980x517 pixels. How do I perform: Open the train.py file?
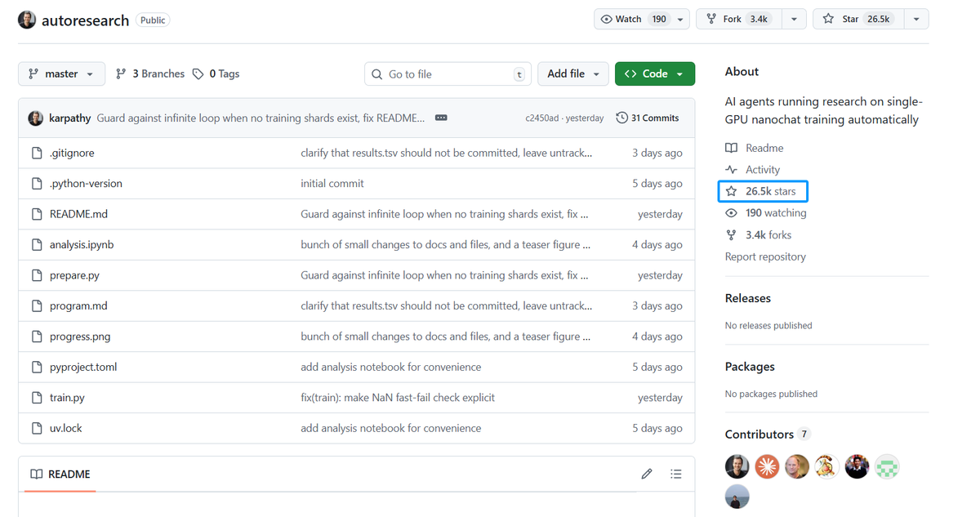(67, 398)
